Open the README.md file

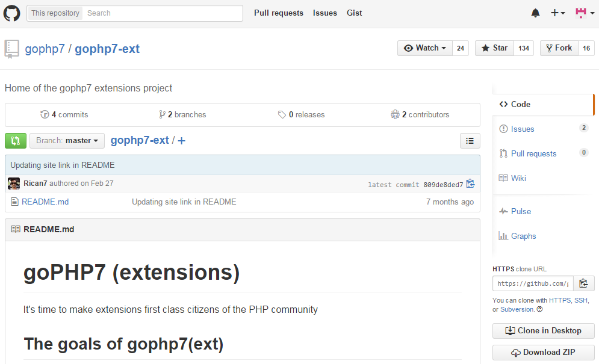[45, 202]
